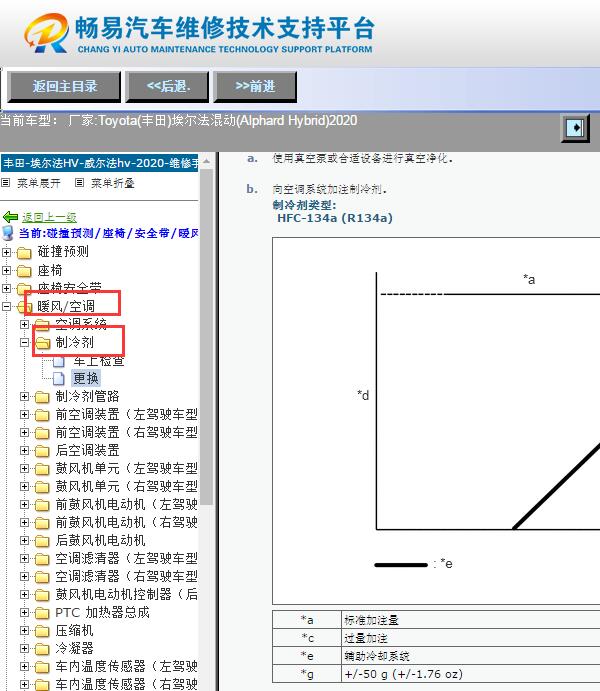Click the 车上检查 document icon

[x=59, y=361]
